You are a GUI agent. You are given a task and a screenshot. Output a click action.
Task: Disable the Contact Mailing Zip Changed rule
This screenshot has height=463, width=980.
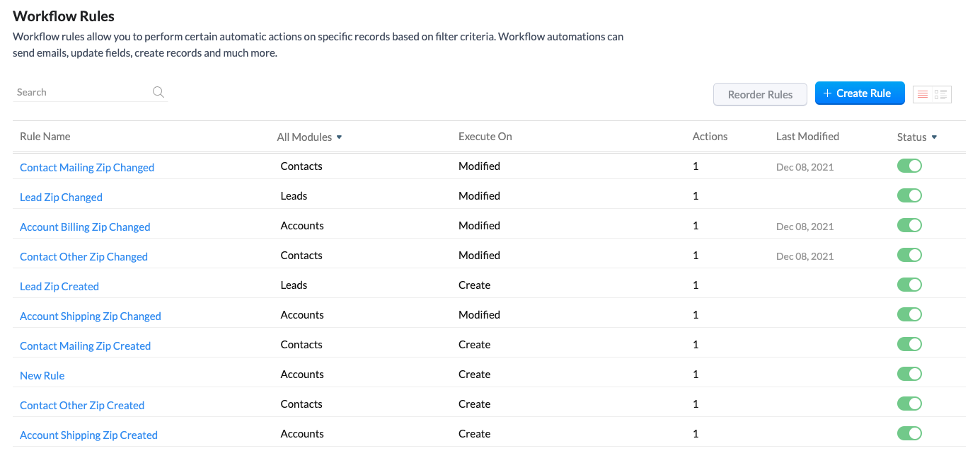[x=909, y=166]
